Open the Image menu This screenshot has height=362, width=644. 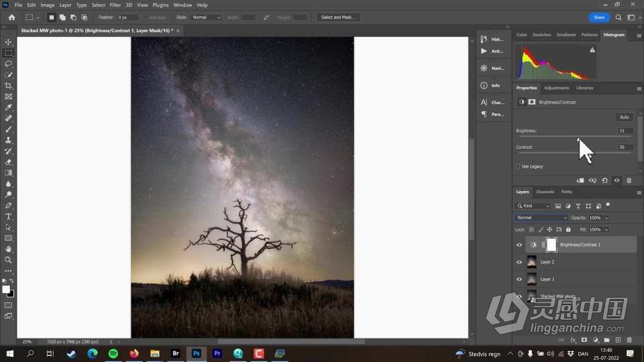coord(47,5)
